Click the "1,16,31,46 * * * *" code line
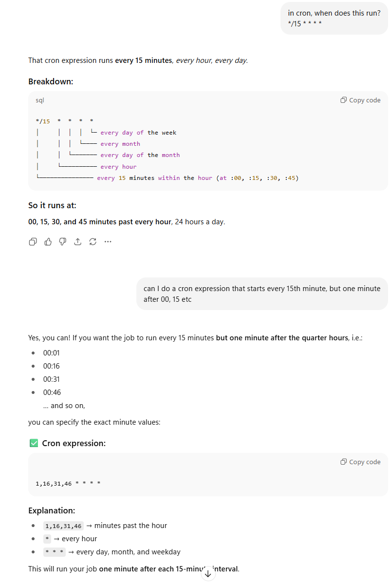The width and height of the screenshot is (392, 588). pos(68,484)
